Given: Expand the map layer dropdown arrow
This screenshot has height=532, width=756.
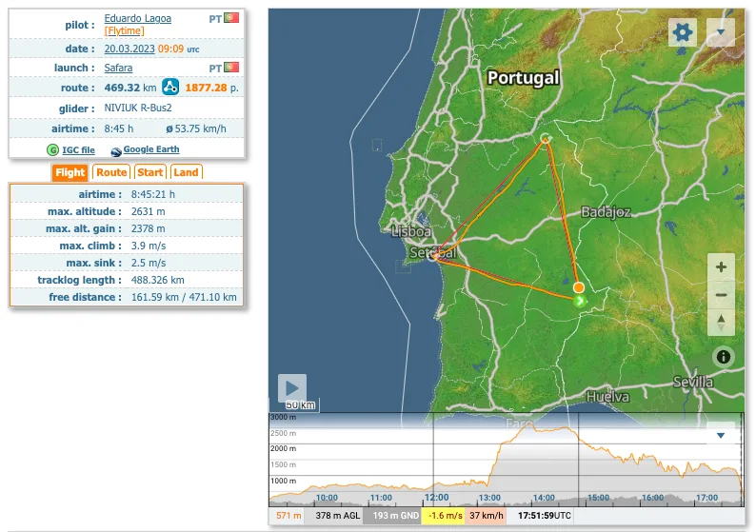Looking at the screenshot, I should [721, 32].
